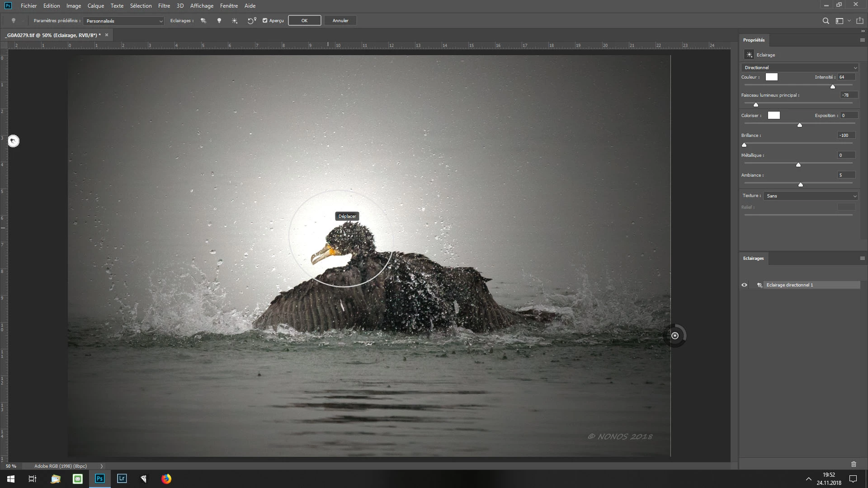Open the Calque menu
The width and height of the screenshot is (868, 488).
[x=95, y=6]
